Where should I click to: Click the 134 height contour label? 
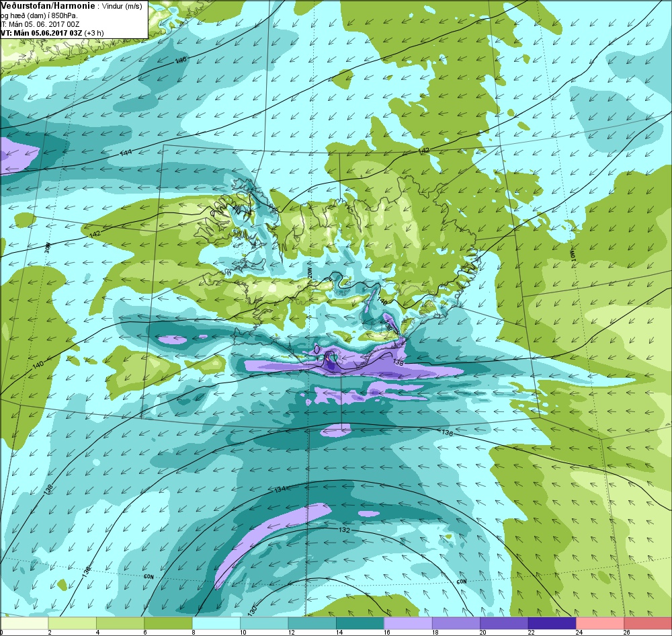[x=280, y=489]
